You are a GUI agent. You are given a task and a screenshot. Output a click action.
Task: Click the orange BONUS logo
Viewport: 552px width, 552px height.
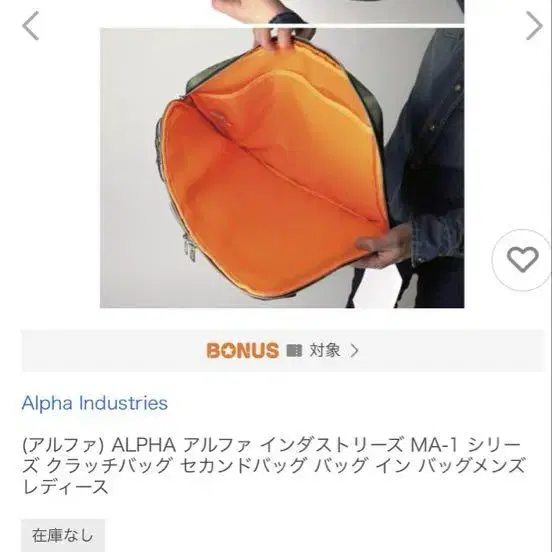(243, 351)
